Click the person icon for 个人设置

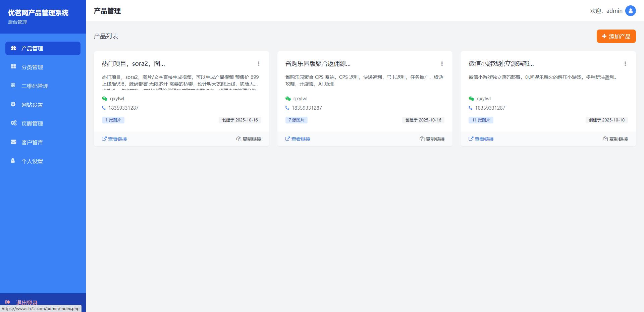coord(13,161)
